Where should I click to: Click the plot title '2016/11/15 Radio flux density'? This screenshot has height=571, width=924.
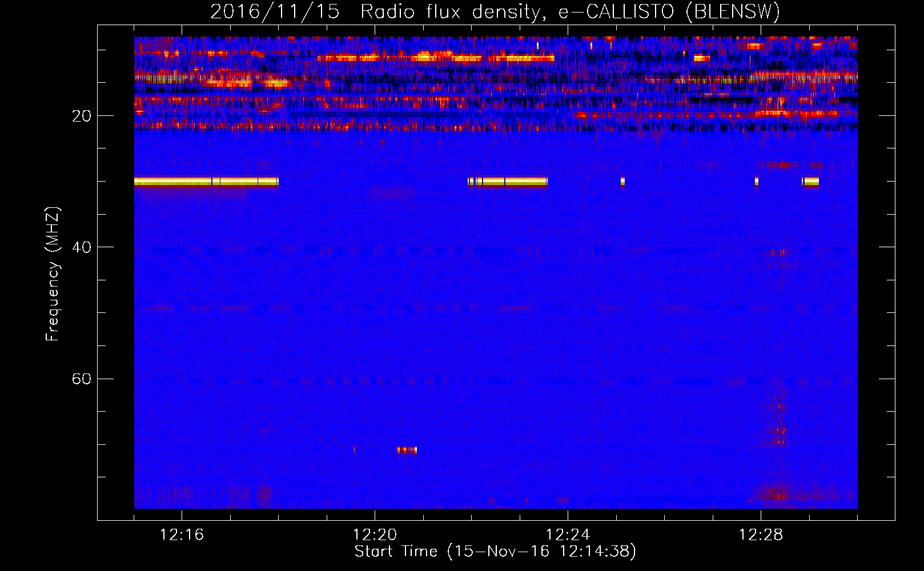click(x=495, y=11)
